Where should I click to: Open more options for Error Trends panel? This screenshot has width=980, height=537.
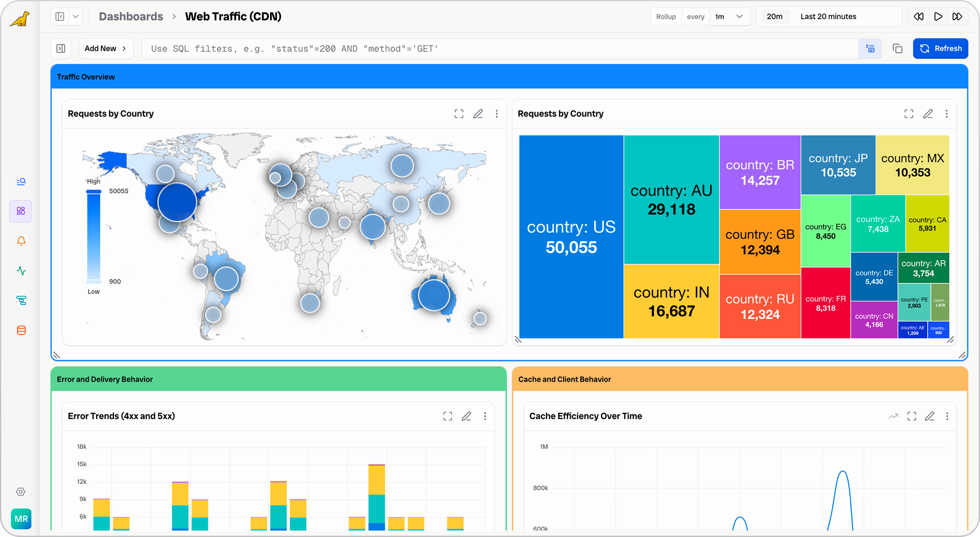(x=485, y=416)
